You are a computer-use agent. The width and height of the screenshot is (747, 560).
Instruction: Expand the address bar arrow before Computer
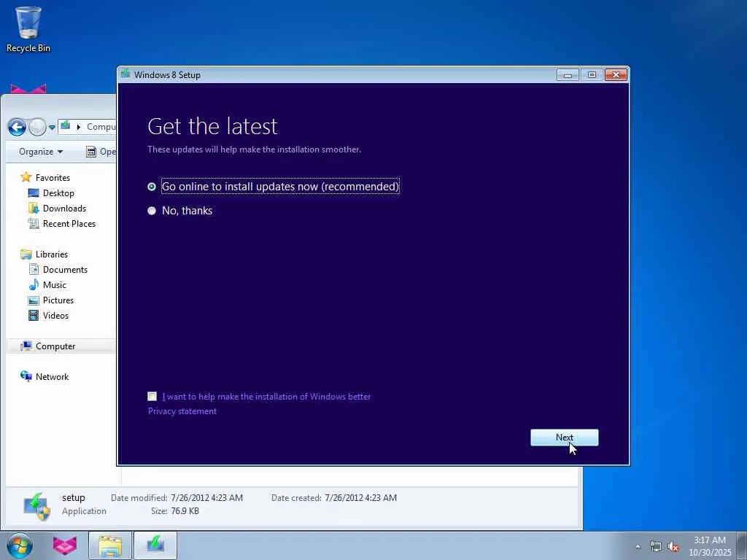pos(79,127)
